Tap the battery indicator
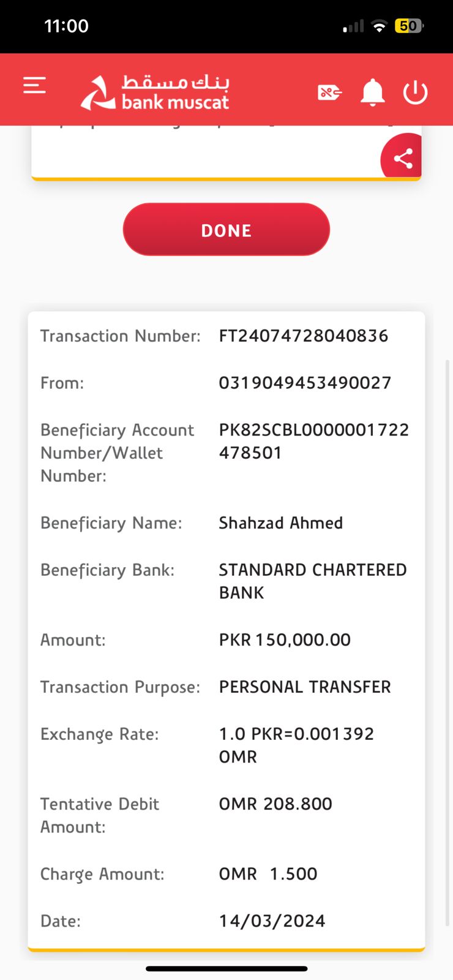The image size is (453, 980). (x=409, y=26)
